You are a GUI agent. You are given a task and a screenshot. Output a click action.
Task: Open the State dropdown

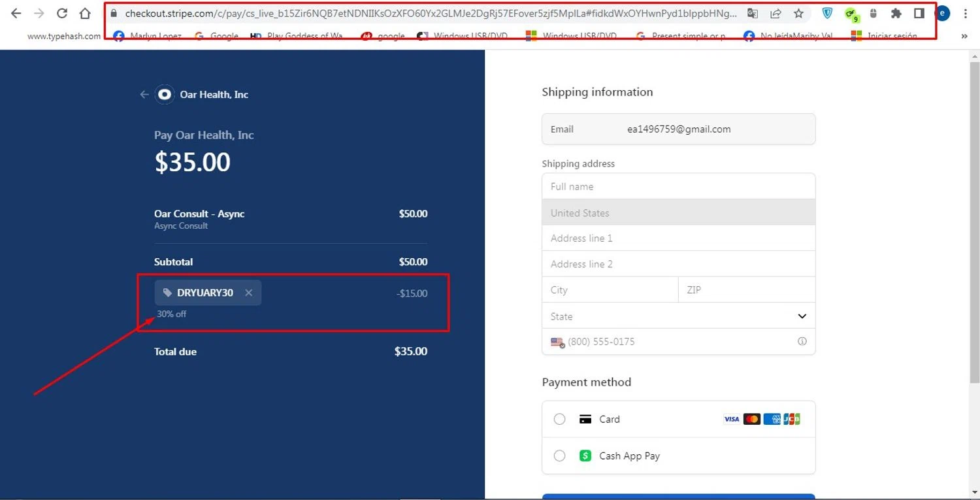[678, 316]
